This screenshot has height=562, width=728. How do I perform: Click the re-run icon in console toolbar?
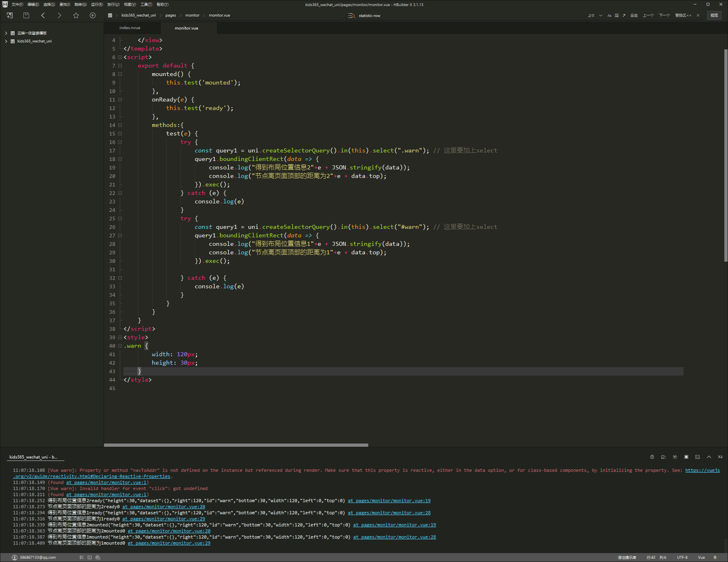675,457
